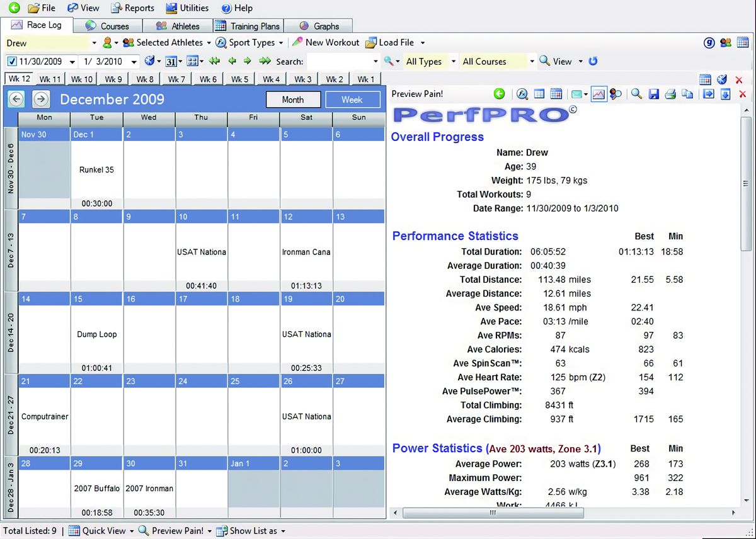Click the magnifier zoom icon in preview toolbar
This screenshot has width=756, height=539.
click(637, 94)
